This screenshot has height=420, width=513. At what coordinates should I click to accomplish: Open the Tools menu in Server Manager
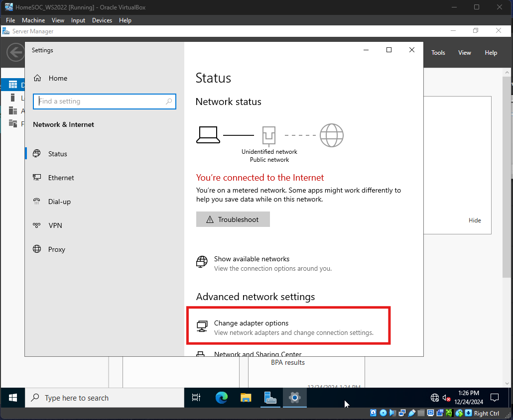coord(438,53)
